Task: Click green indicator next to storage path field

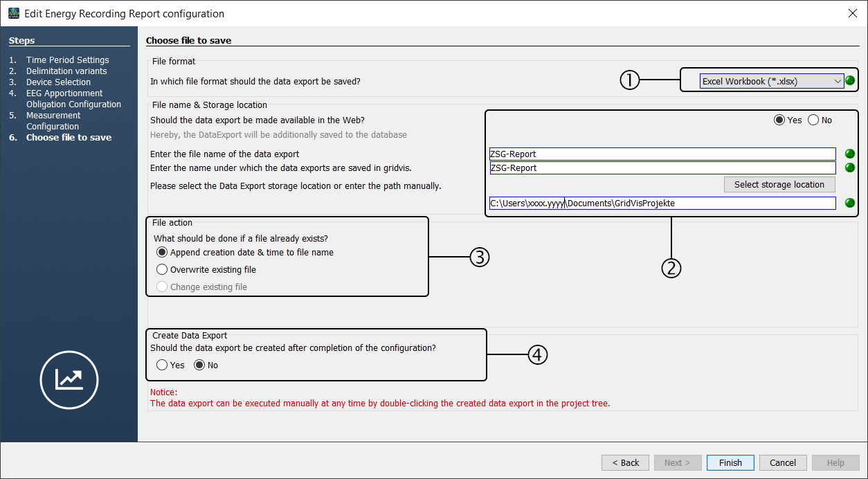Action: click(x=850, y=203)
